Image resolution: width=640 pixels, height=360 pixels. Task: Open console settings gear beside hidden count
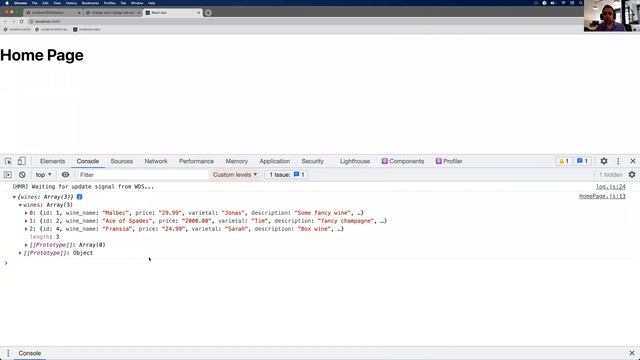pos(632,175)
